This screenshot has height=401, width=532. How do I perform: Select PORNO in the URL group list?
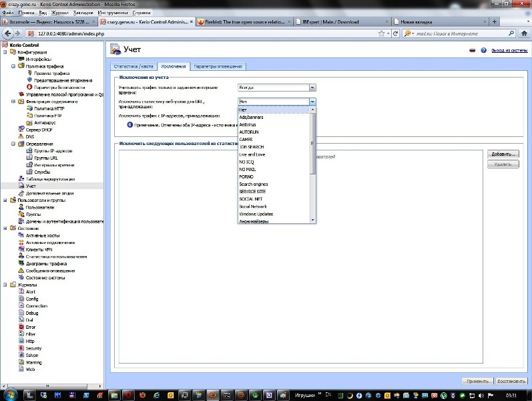pos(246,176)
